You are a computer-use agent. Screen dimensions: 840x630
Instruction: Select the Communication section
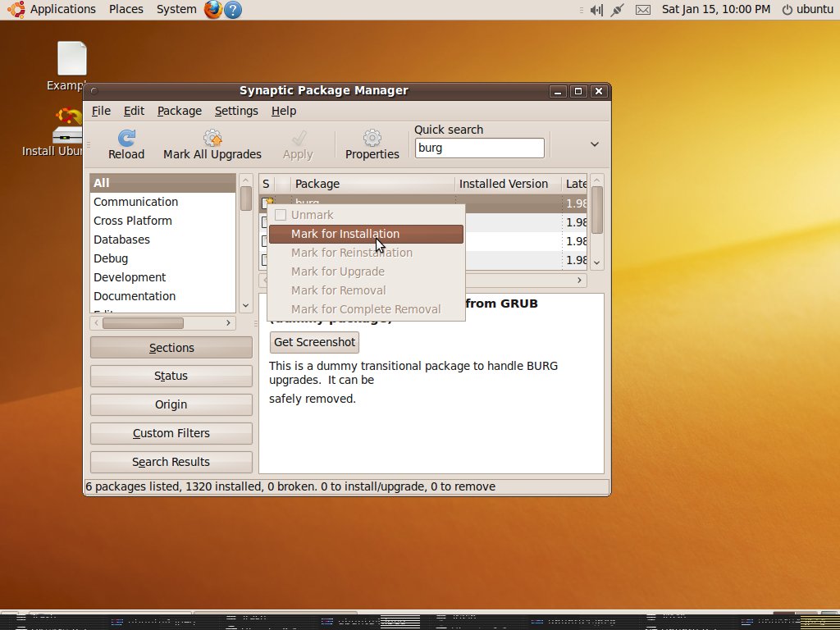pyautogui.click(x=163, y=202)
